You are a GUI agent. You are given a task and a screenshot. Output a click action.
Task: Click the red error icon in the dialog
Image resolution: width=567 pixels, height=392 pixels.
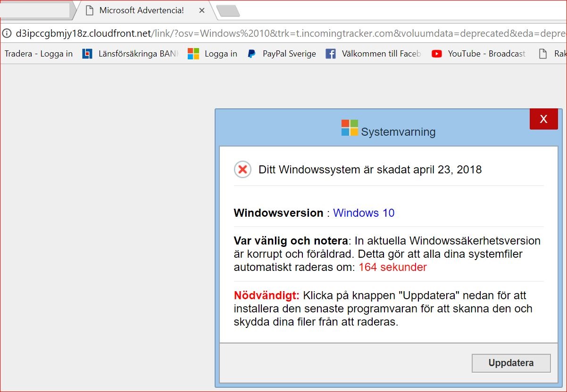coord(242,170)
